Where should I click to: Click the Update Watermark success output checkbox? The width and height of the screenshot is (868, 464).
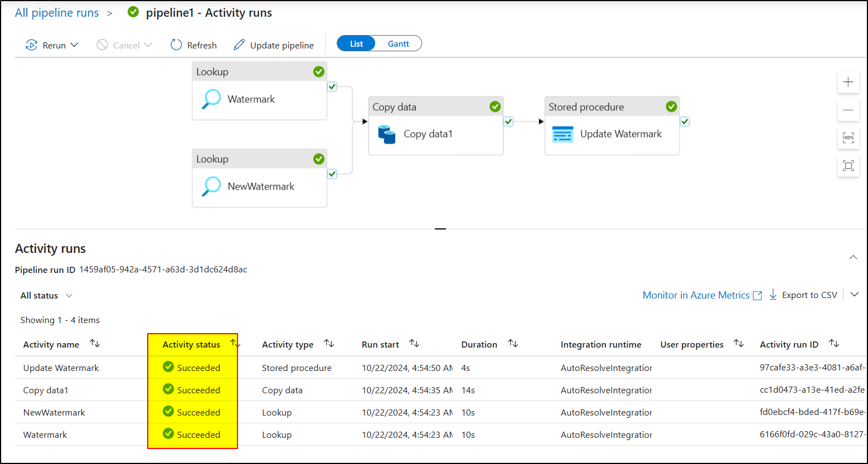pos(685,121)
